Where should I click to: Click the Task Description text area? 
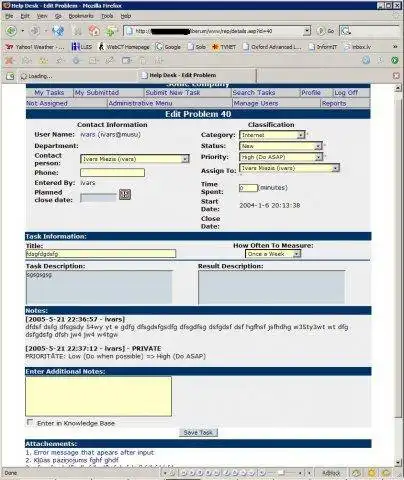click(99, 287)
